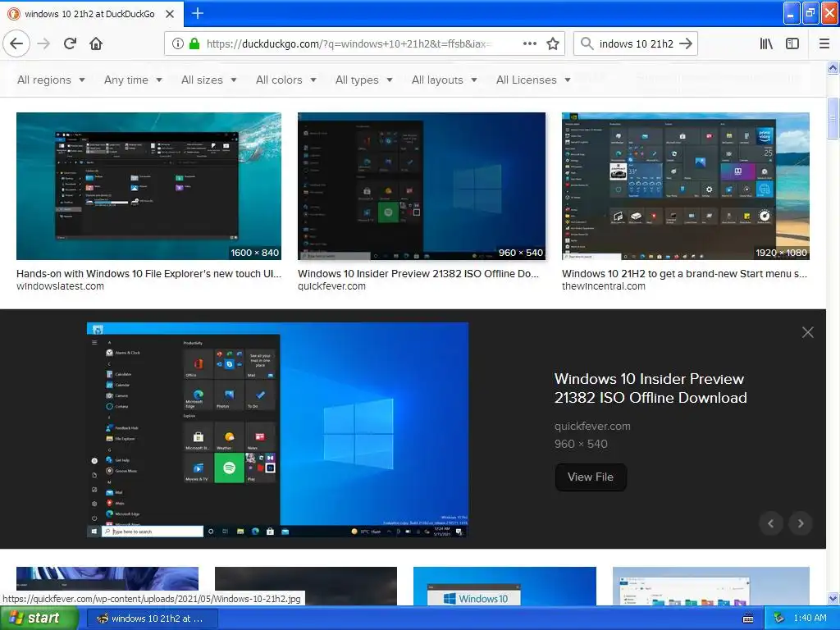Click the search box text field
840x630 pixels.
[x=636, y=43]
